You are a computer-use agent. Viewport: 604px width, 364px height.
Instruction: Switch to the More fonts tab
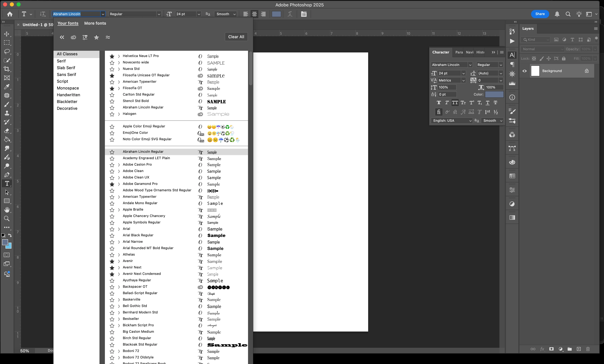pos(95,23)
